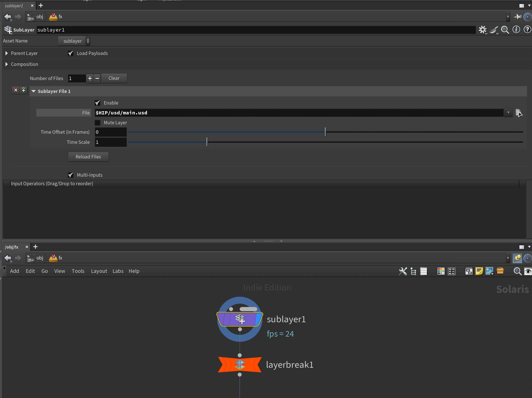Viewport: 532px width, 398px height.
Task: Click the search magnifier in parameter pane
Action: point(505,30)
